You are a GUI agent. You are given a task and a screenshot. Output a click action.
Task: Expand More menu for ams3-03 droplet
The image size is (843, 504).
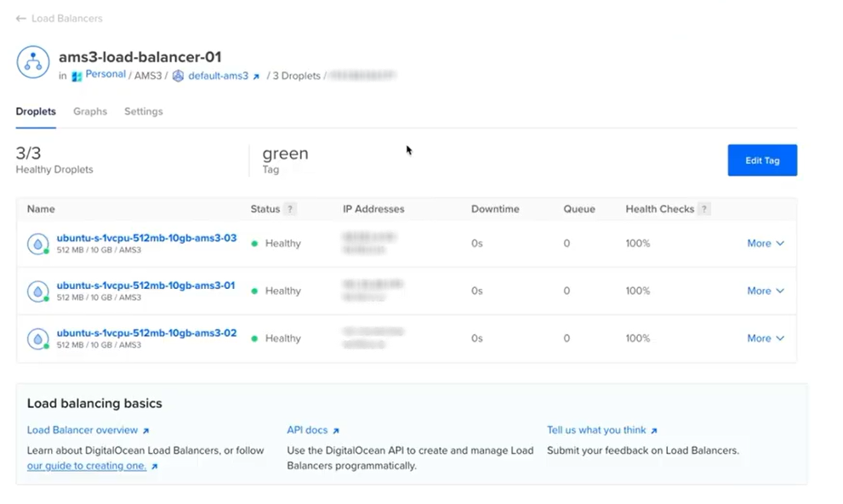[x=765, y=243]
